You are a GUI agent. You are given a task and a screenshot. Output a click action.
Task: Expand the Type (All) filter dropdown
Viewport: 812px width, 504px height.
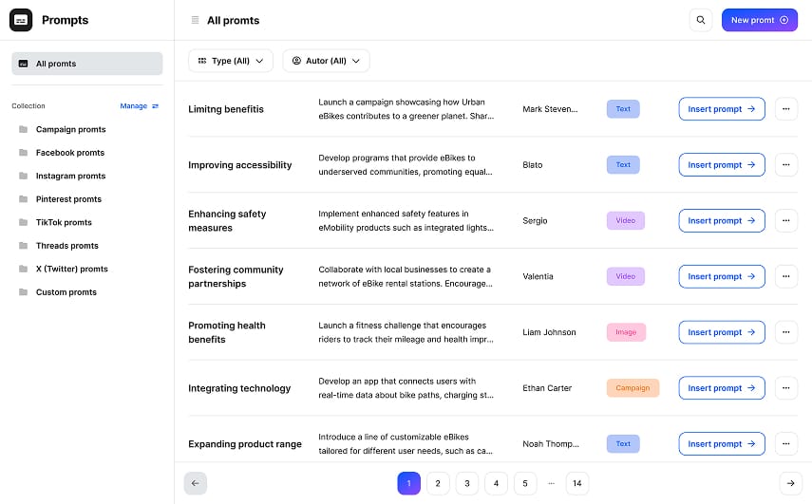(x=231, y=61)
